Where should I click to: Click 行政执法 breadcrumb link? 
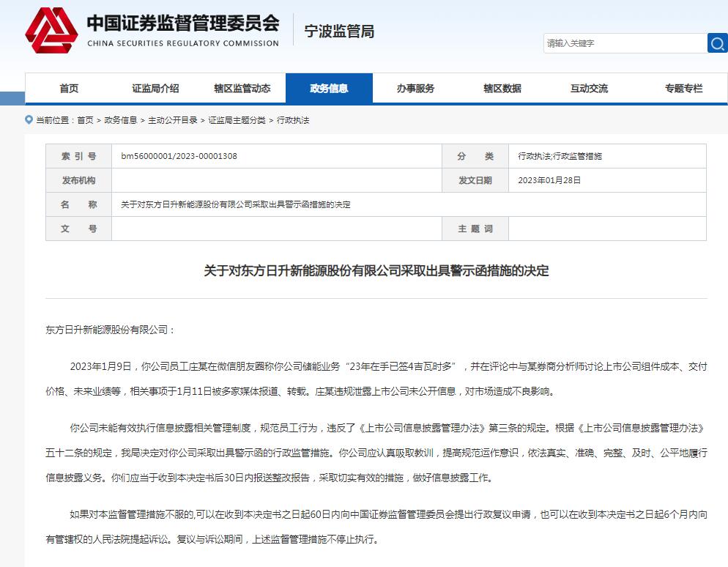[x=293, y=120]
